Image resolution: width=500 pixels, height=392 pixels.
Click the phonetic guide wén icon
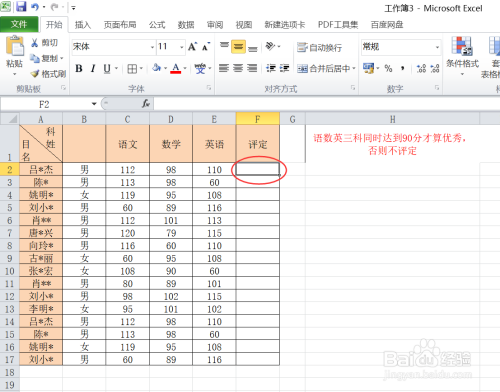coord(200,69)
